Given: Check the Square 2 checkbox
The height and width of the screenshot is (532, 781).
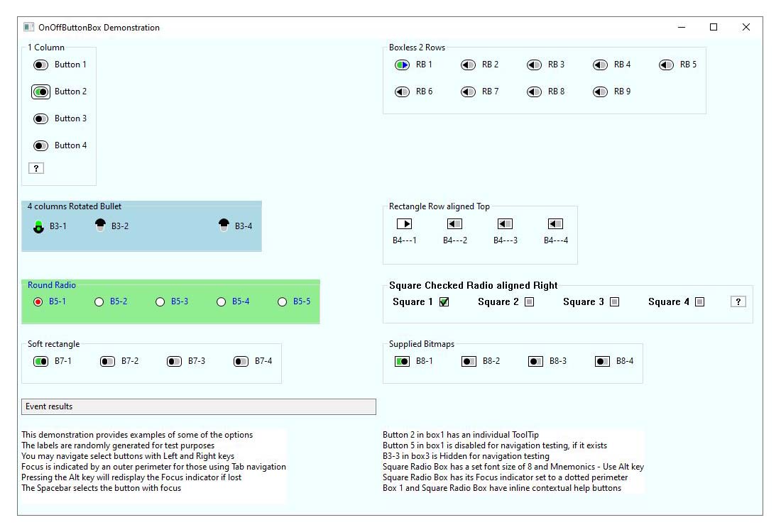Looking at the screenshot, I should point(529,301).
